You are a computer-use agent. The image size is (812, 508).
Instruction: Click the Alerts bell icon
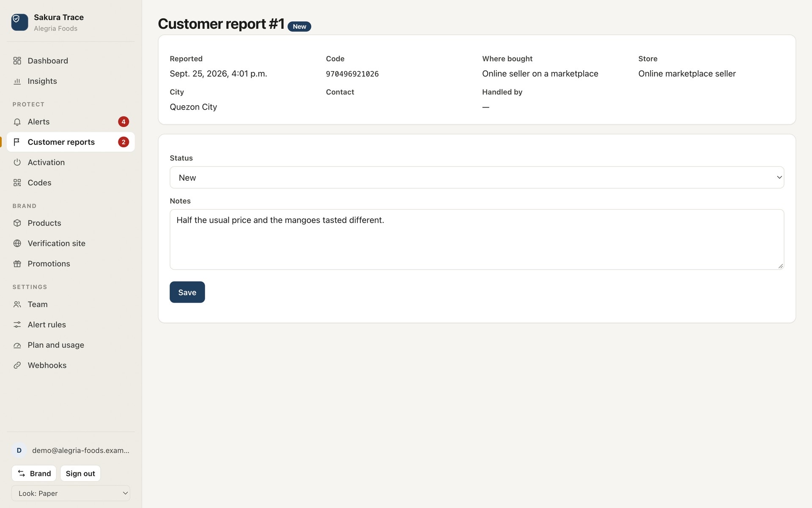(17, 121)
